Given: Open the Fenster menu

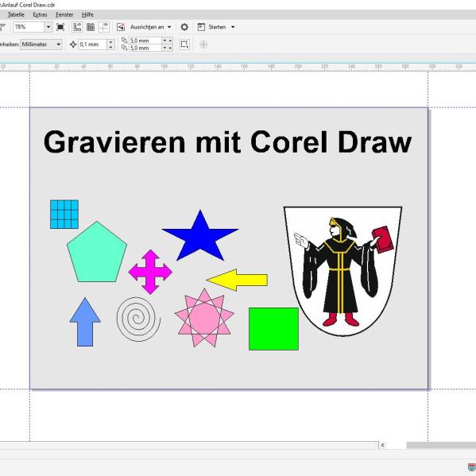Looking at the screenshot, I should 64,14.
